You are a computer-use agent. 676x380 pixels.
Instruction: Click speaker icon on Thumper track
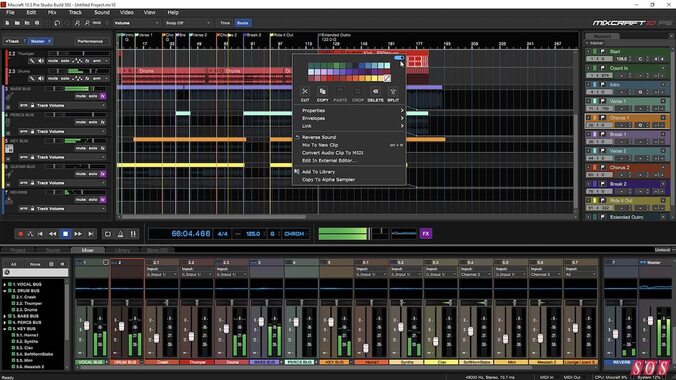click(x=41, y=61)
